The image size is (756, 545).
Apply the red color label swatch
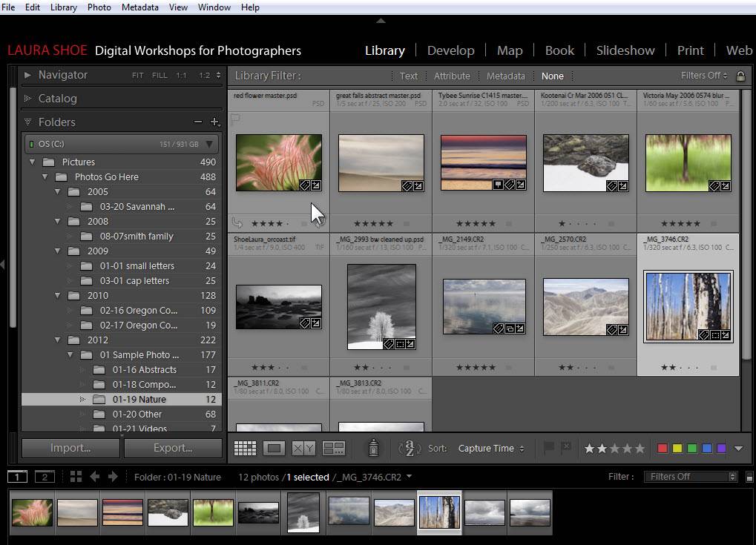[663, 449]
